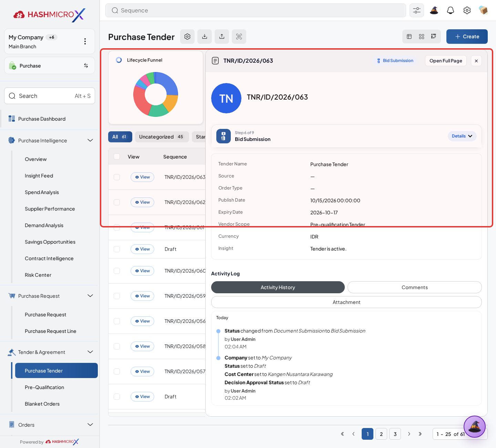Select the Uncategorized 45 filter tab

[162, 137]
